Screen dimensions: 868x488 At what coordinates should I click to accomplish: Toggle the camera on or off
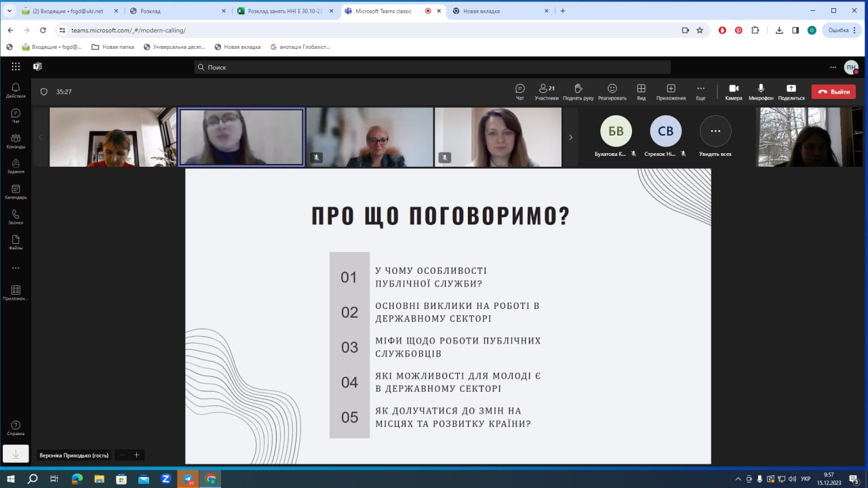coord(733,91)
